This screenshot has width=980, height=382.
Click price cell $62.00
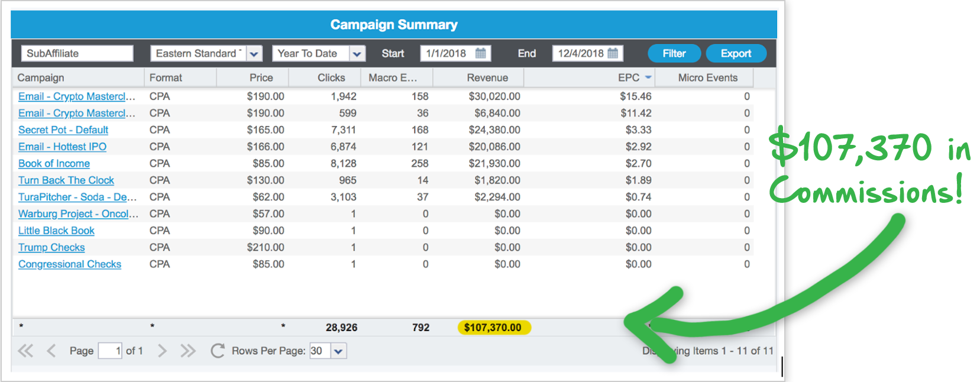tap(269, 197)
